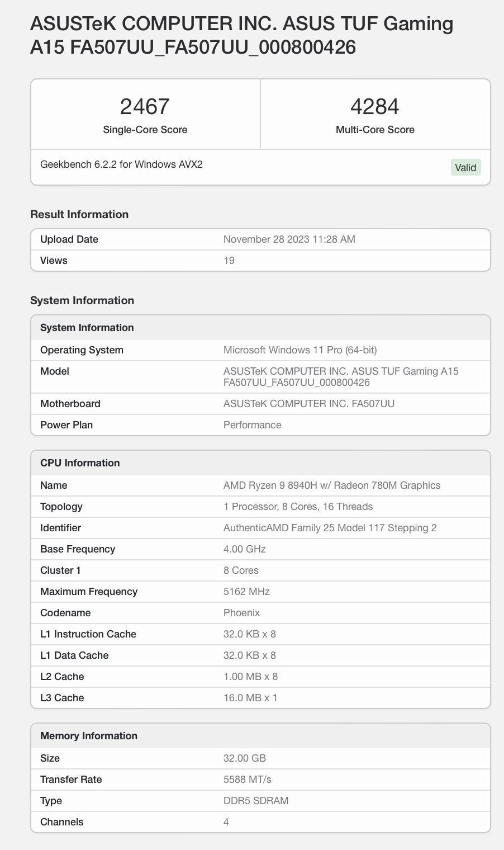
Task: Select the 4.00 GHz base frequency value
Action: click(245, 549)
